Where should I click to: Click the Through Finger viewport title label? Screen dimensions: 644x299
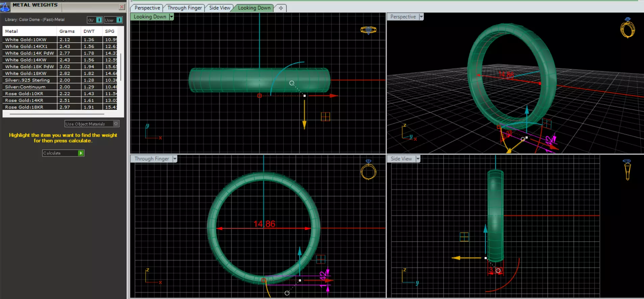pyautogui.click(x=152, y=159)
